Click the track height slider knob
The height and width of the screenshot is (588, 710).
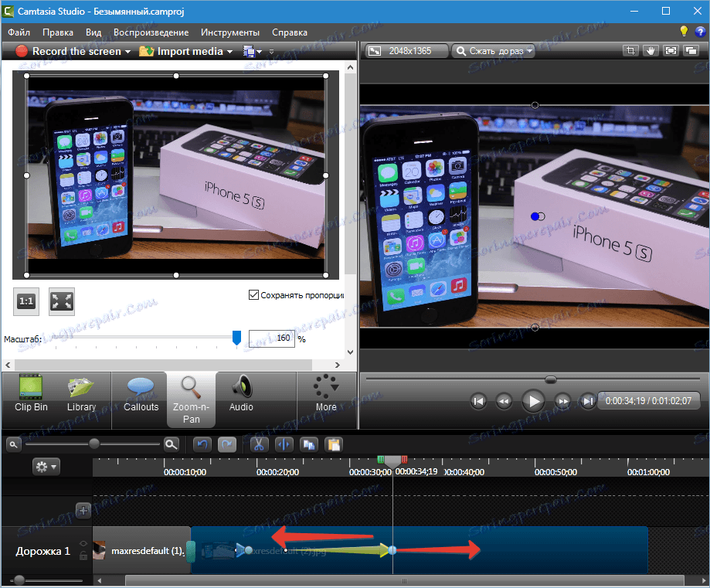pyautogui.click(x=19, y=580)
